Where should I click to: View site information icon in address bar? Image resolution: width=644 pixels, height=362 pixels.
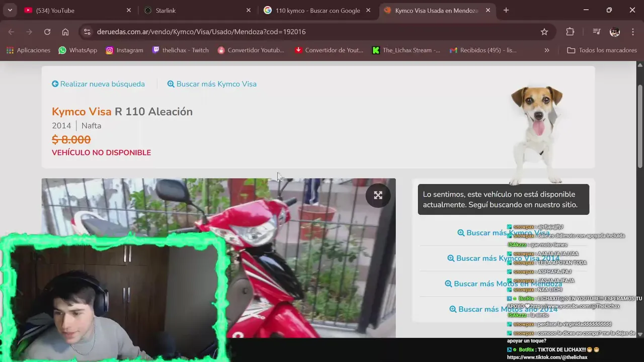[87, 32]
